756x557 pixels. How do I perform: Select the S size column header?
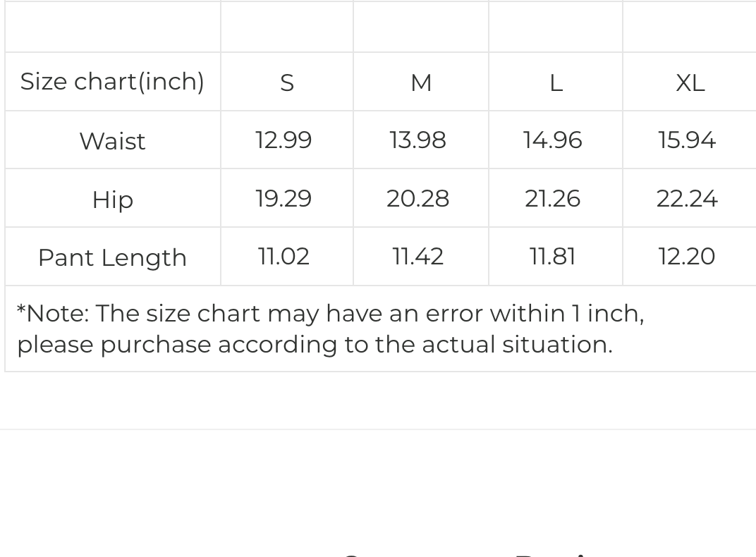tap(286, 83)
